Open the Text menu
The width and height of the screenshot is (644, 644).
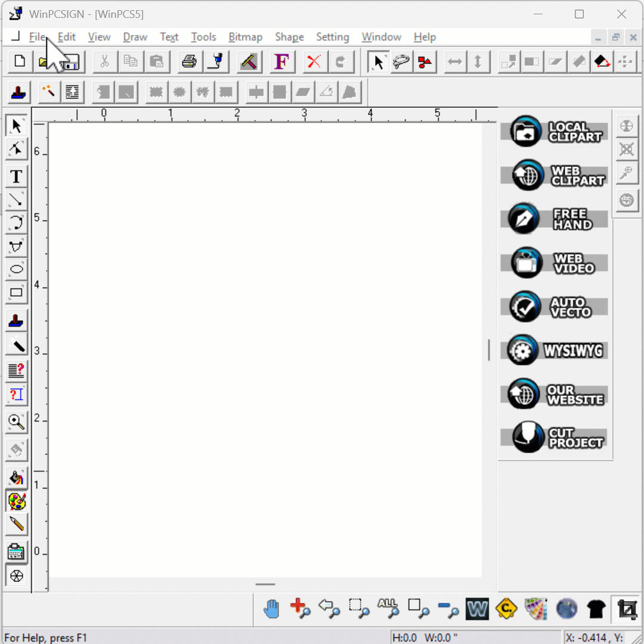pos(169,37)
